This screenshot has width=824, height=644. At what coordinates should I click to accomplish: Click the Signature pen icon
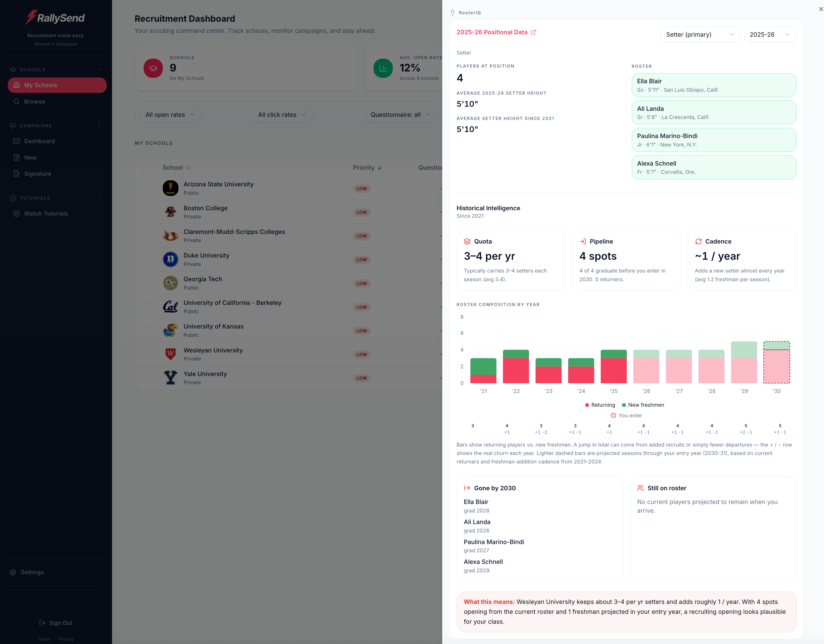pyautogui.click(x=17, y=174)
